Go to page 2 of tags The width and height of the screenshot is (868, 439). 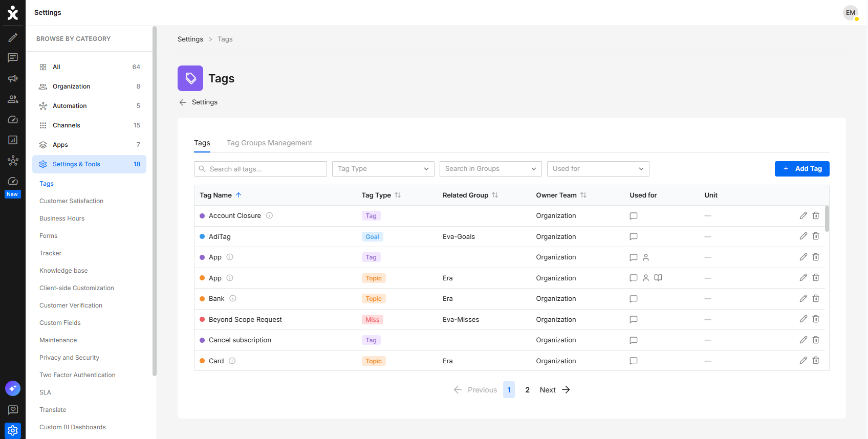pos(528,390)
